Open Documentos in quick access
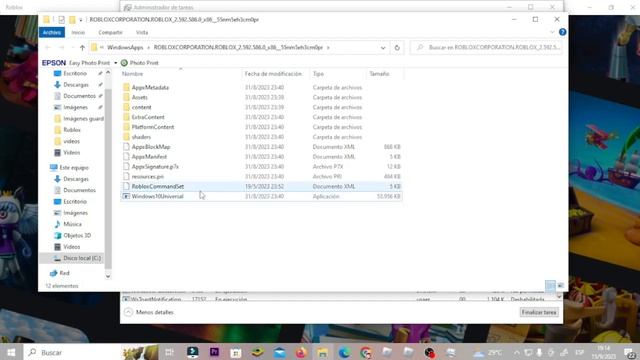 click(79, 96)
